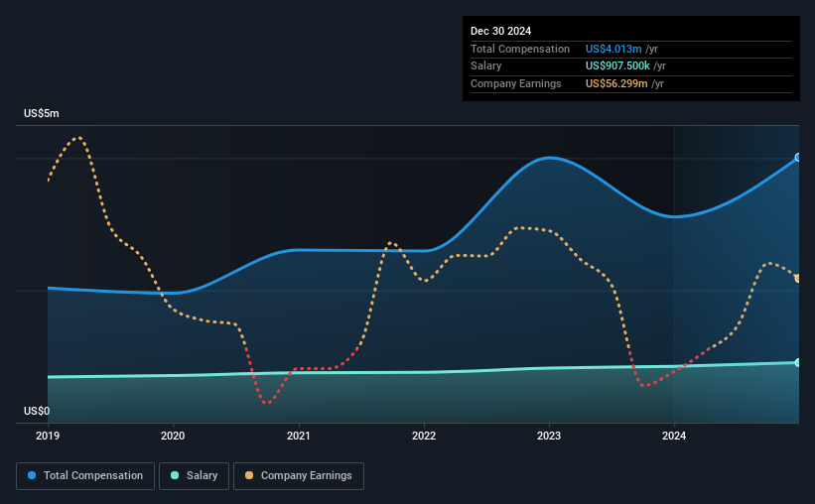Click the 2023 x-axis label
Screen dimensions: 815x504
[549, 436]
